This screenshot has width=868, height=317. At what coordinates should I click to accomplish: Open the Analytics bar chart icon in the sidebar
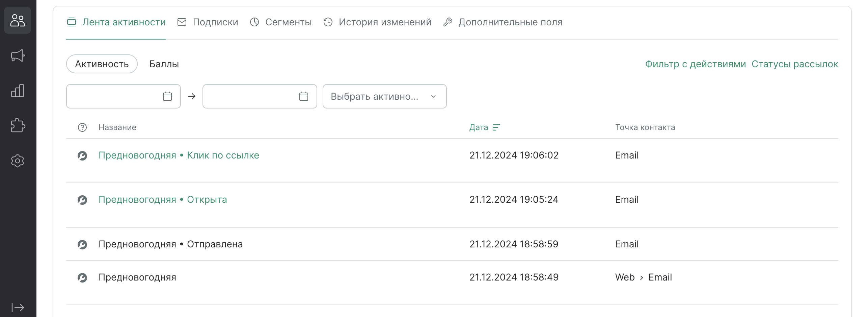[18, 91]
